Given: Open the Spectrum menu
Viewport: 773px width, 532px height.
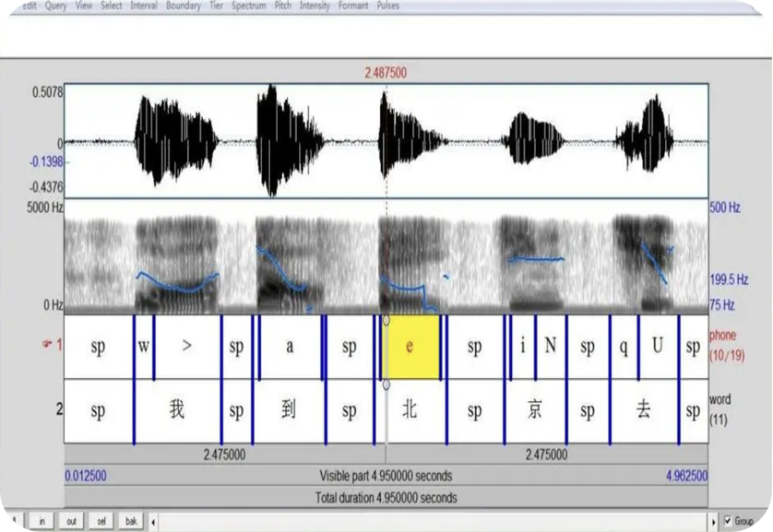Looking at the screenshot, I should click(248, 6).
